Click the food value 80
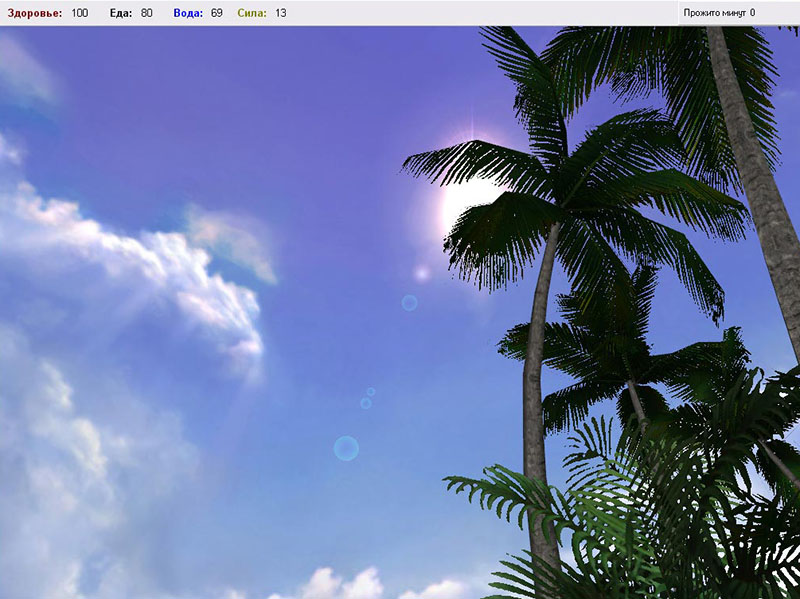Screen dimensions: 800x599 pos(146,13)
